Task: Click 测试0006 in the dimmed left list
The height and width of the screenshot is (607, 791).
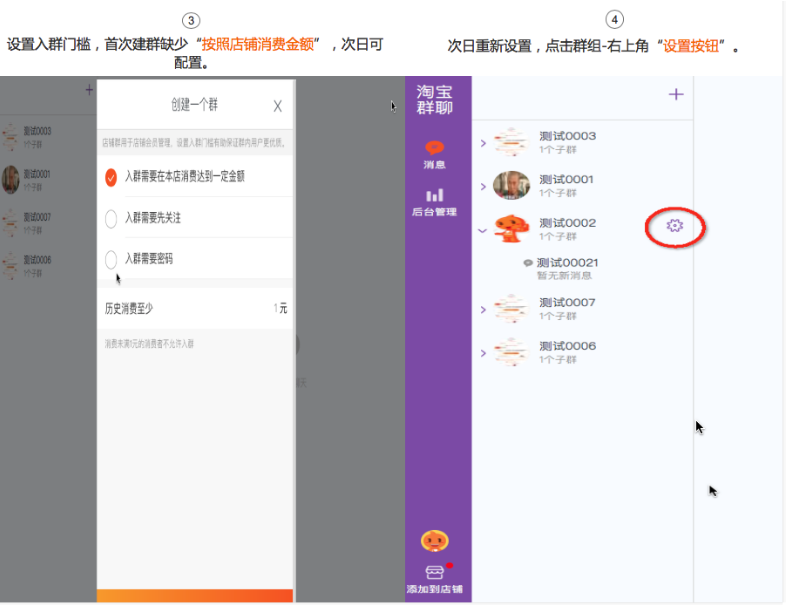Action: [x=38, y=260]
